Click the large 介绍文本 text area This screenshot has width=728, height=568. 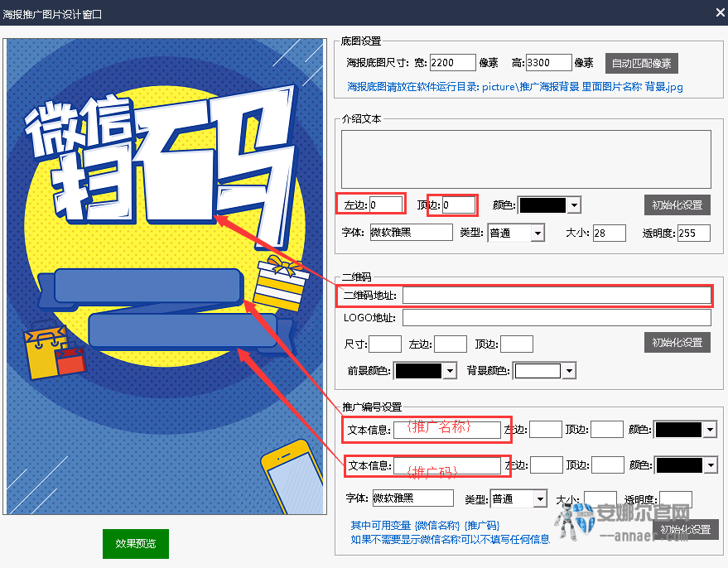click(x=526, y=159)
